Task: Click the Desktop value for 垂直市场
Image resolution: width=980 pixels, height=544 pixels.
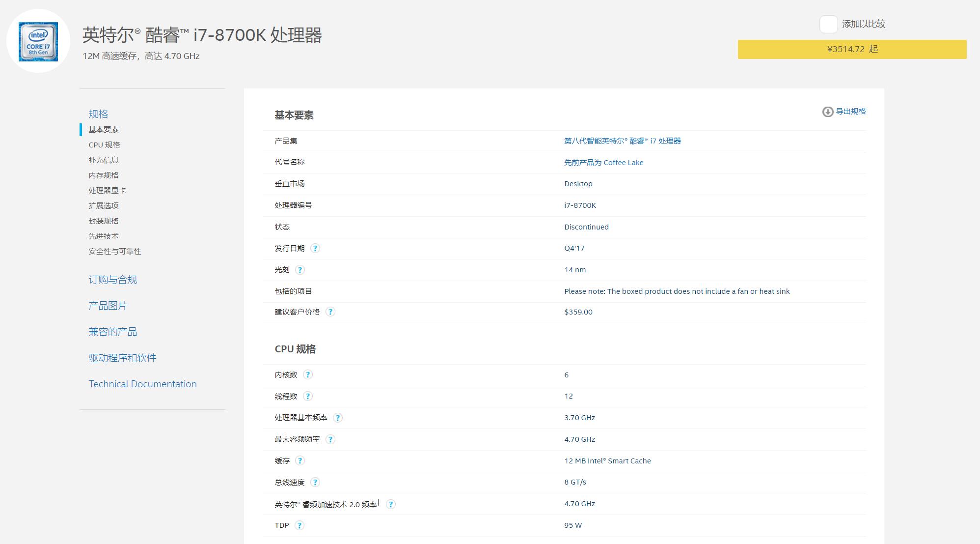Action: [578, 184]
